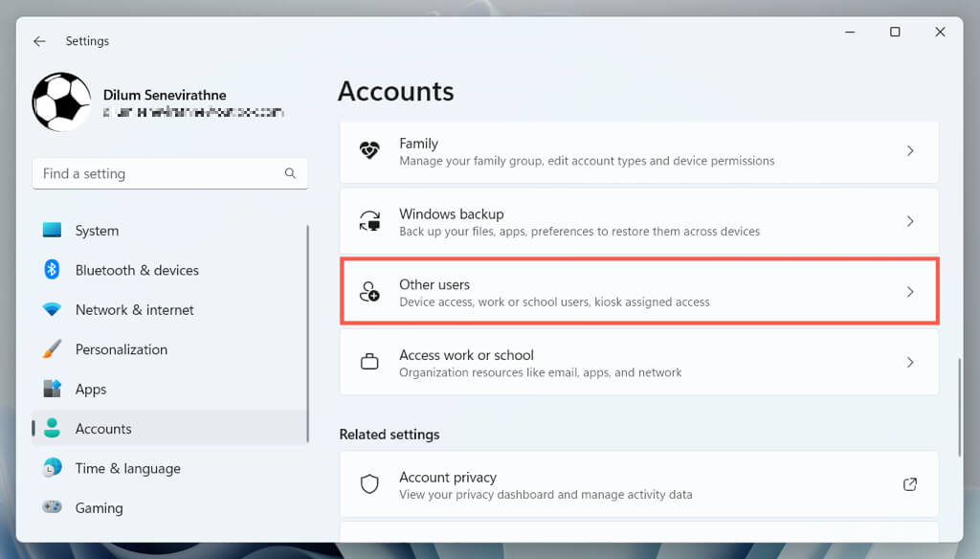The width and height of the screenshot is (980, 559).
Task: Click the Family heart icon
Action: click(x=369, y=151)
